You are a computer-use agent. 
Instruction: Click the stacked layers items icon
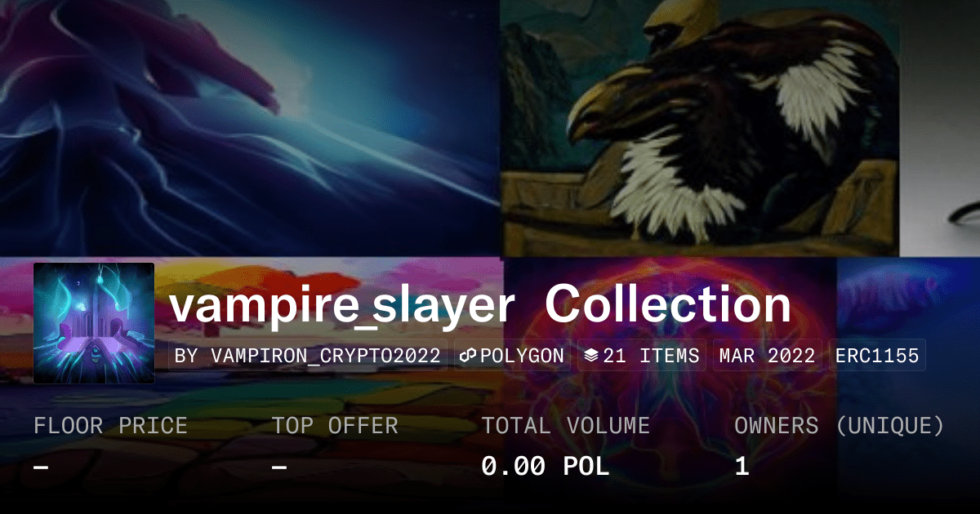592,356
